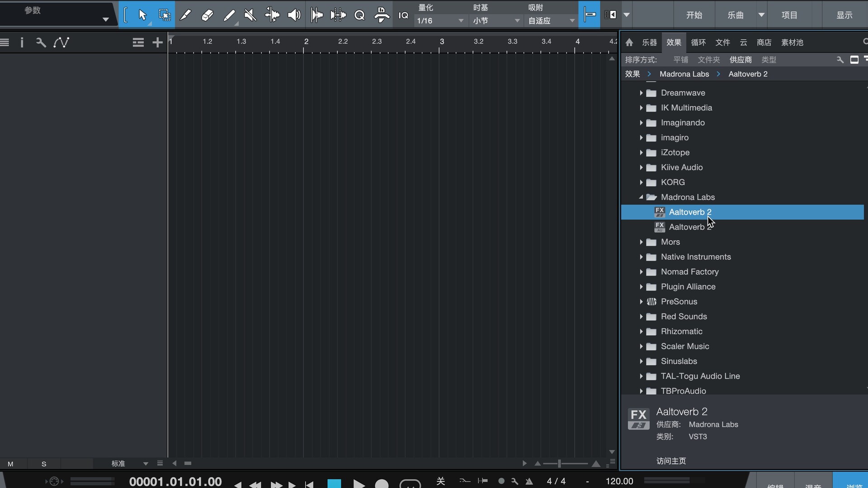Screen dimensions: 868x488
Task: Select the Bend tool
Action: [x=272, y=15]
